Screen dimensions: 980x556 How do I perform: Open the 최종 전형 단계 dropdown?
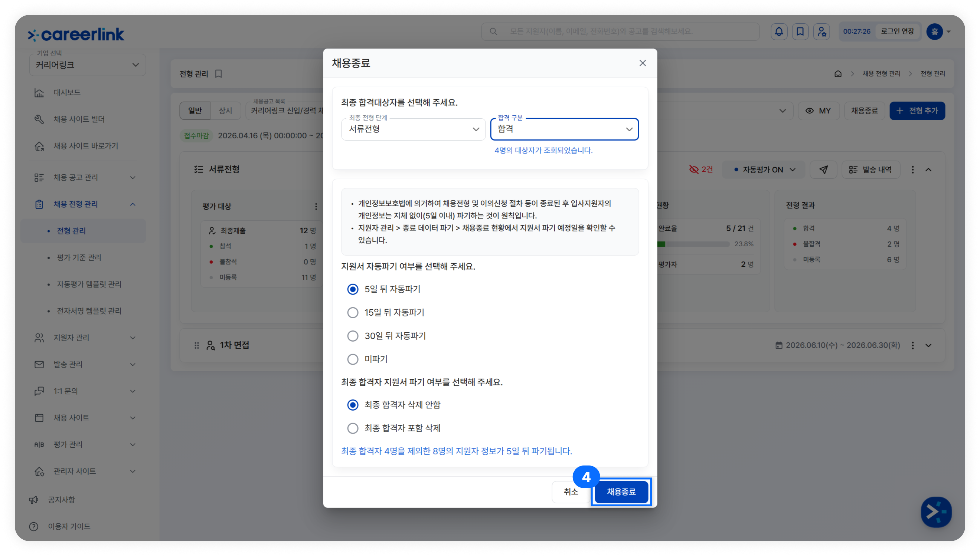point(414,129)
